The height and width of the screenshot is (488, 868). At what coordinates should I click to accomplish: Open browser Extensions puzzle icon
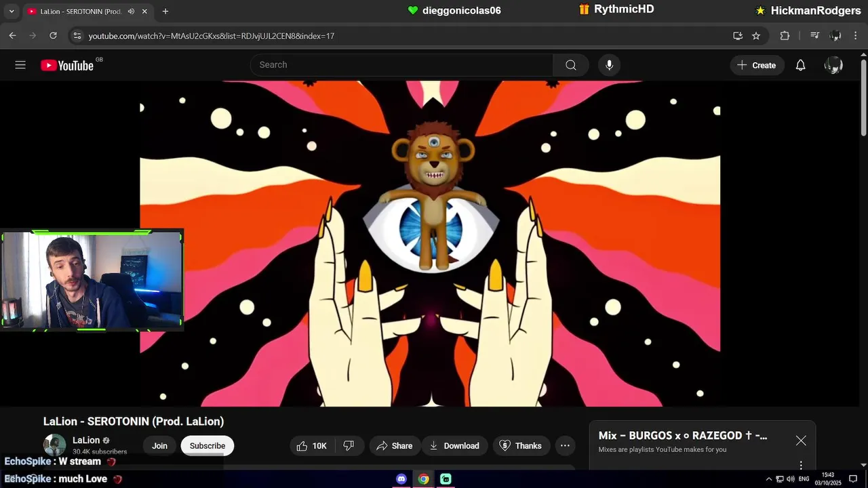point(785,36)
